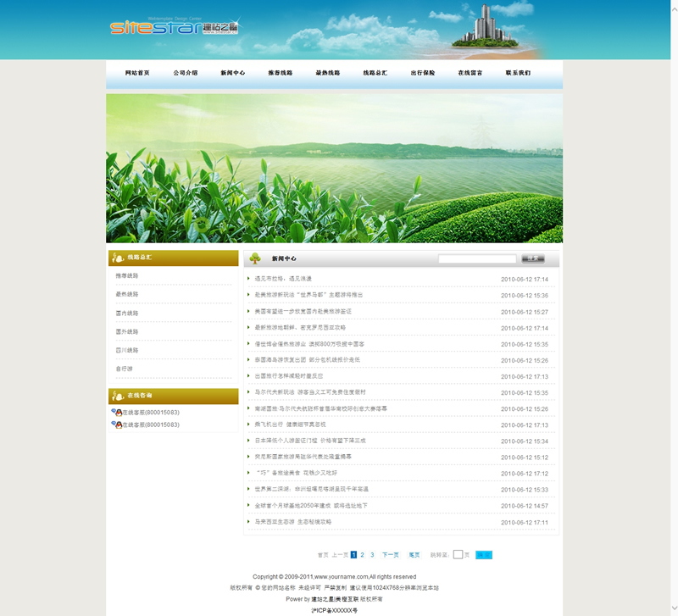The height and width of the screenshot is (616, 678).
Task: Click the icon in the 线路总汇 sidebar header
Action: (118, 258)
